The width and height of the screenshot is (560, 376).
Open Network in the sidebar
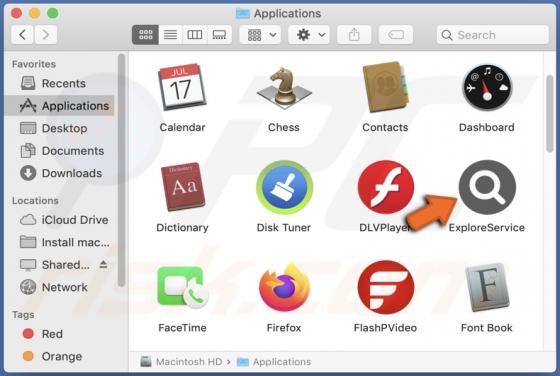(59, 287)
